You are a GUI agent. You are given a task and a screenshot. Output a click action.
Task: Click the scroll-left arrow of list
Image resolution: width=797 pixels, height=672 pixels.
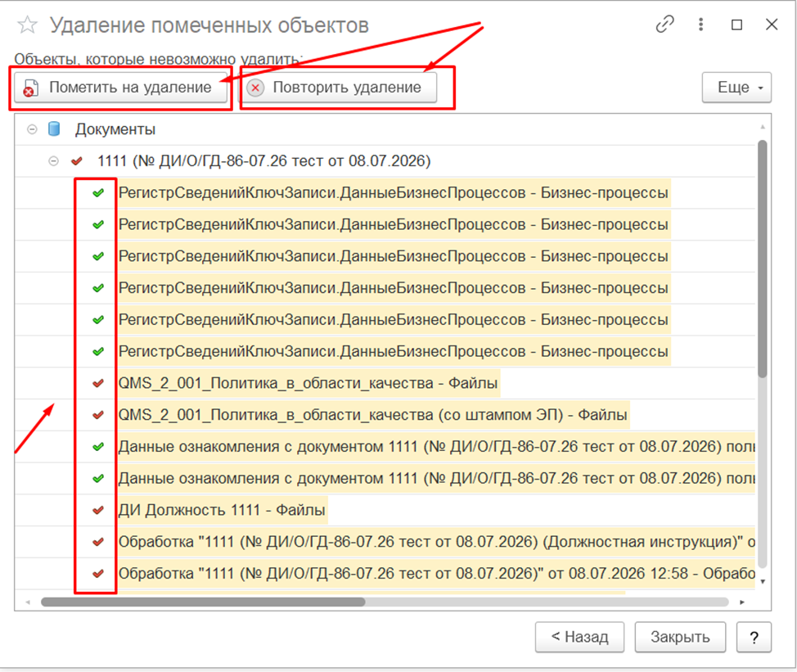click(28, 602)
